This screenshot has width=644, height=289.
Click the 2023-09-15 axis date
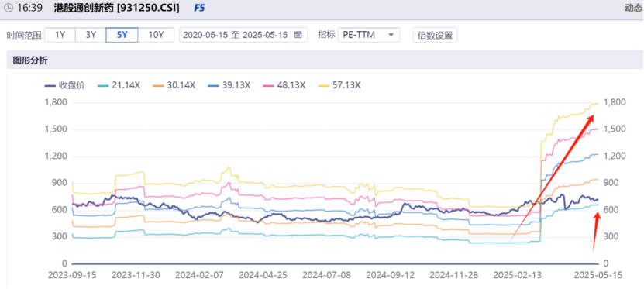click(x=72, y=275)
